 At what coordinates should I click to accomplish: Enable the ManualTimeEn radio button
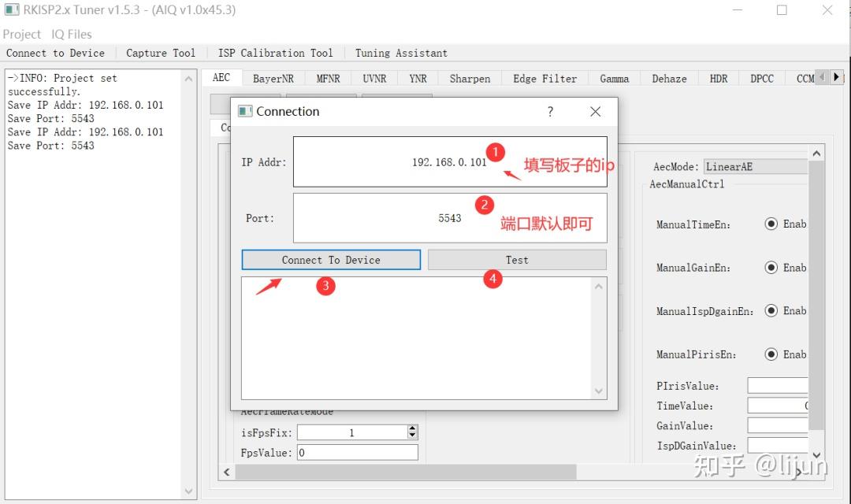(x=771, y=224)
